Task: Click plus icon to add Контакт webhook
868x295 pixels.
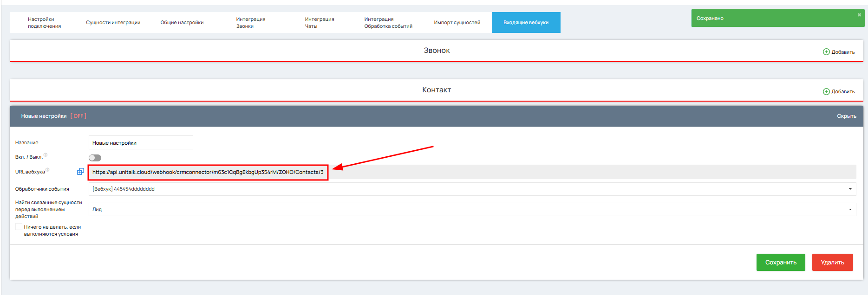Action: tap(826, 91)
